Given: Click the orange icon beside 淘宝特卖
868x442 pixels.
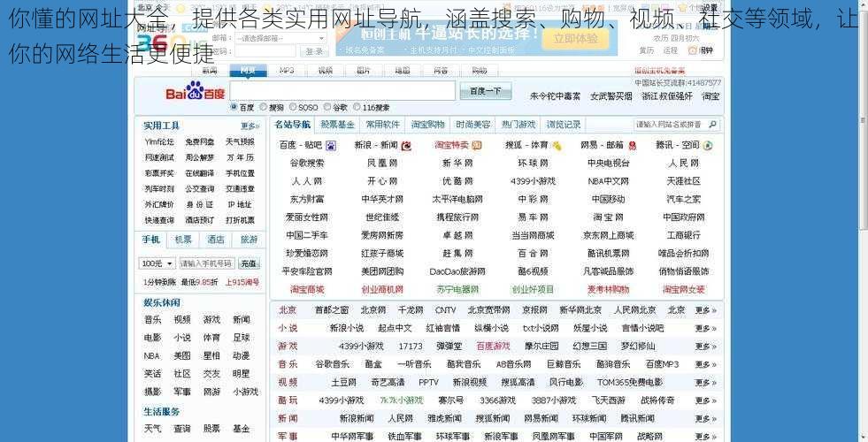Looking at the screenshot, I should (477, 146).
